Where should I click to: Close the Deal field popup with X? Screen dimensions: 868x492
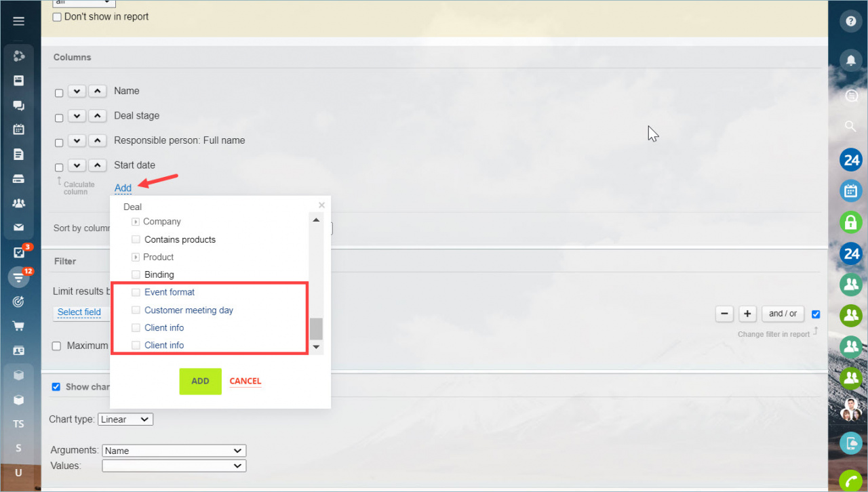[322, 205]
